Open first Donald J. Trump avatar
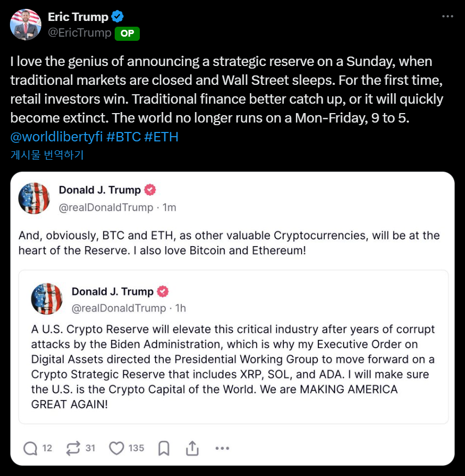465x476 pixels. tap(34, 198)
